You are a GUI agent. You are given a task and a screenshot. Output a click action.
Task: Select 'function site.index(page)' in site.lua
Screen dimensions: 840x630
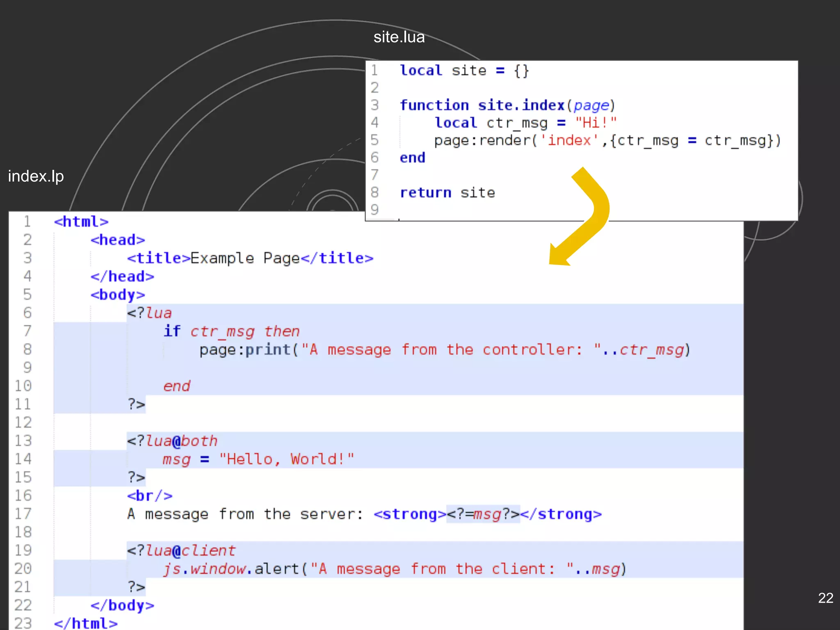click(507, 105)
